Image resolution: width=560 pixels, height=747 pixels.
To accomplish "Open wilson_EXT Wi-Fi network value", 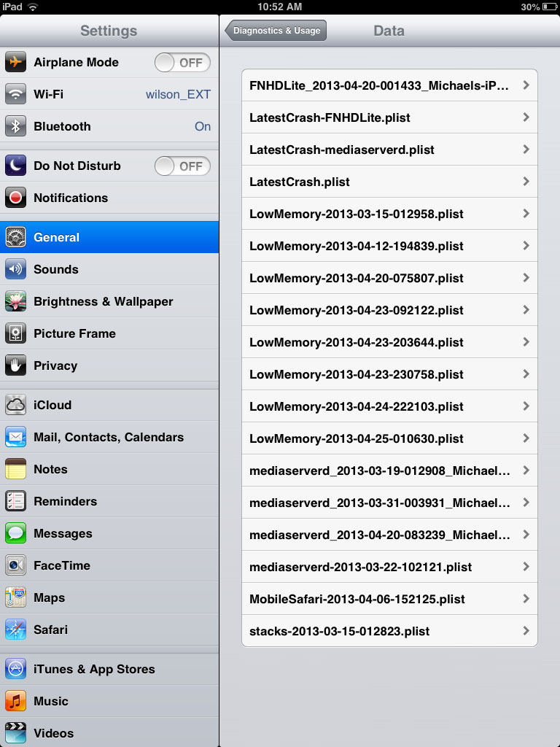I will point(178,94).
